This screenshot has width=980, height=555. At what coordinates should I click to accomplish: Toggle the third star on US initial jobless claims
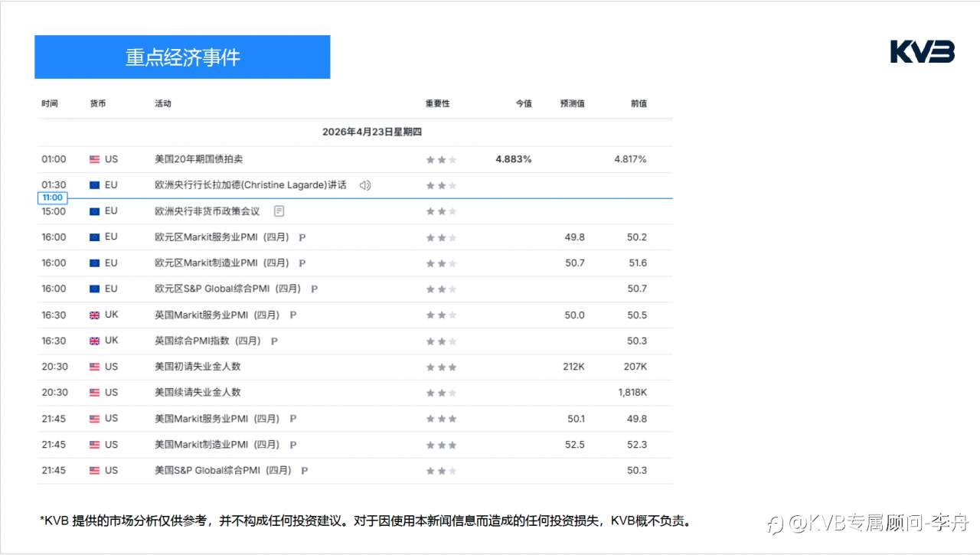click(x=453, y=367)
